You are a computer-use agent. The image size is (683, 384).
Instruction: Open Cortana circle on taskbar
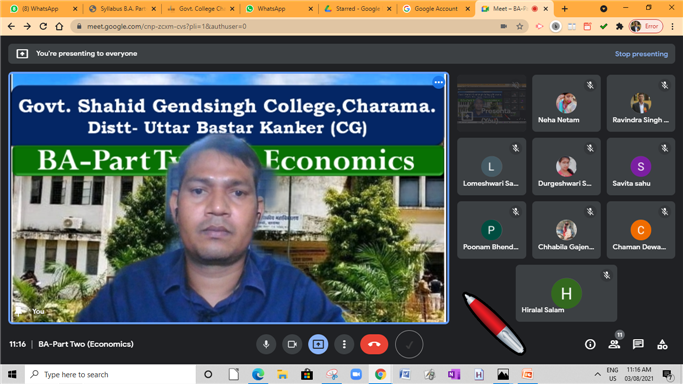(208, 374)
